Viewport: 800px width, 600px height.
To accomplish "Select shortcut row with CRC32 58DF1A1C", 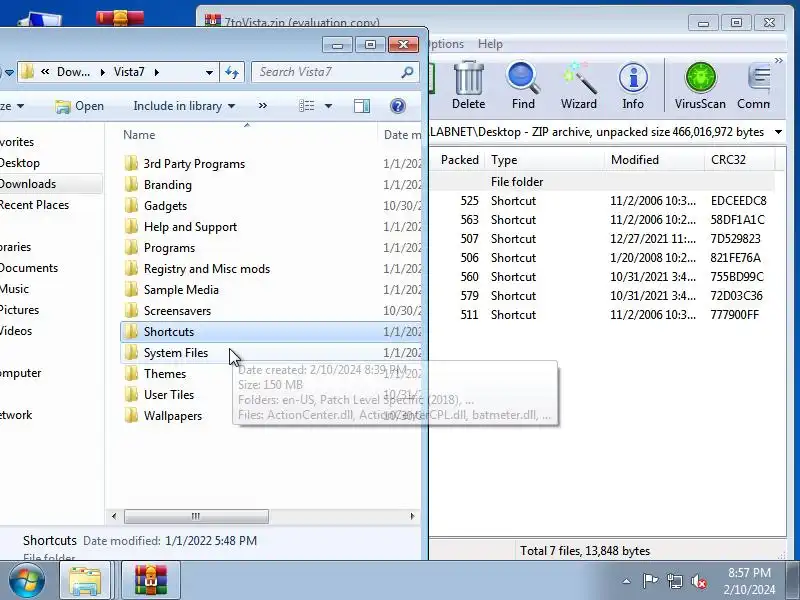I will 602,220.
